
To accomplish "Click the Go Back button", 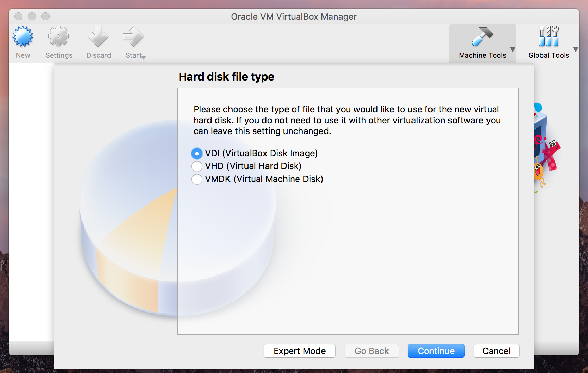I will tap(372, 351).
